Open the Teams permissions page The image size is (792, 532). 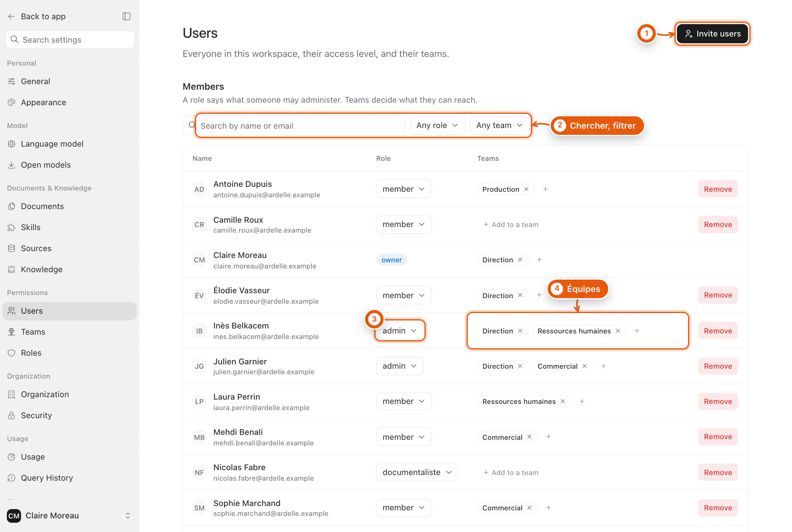click(70, 332)
